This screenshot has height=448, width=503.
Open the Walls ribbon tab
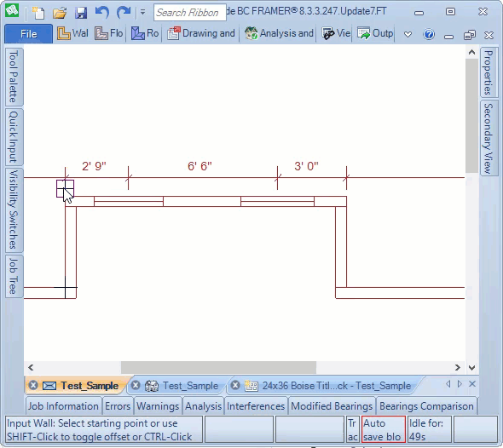point(72,33)
